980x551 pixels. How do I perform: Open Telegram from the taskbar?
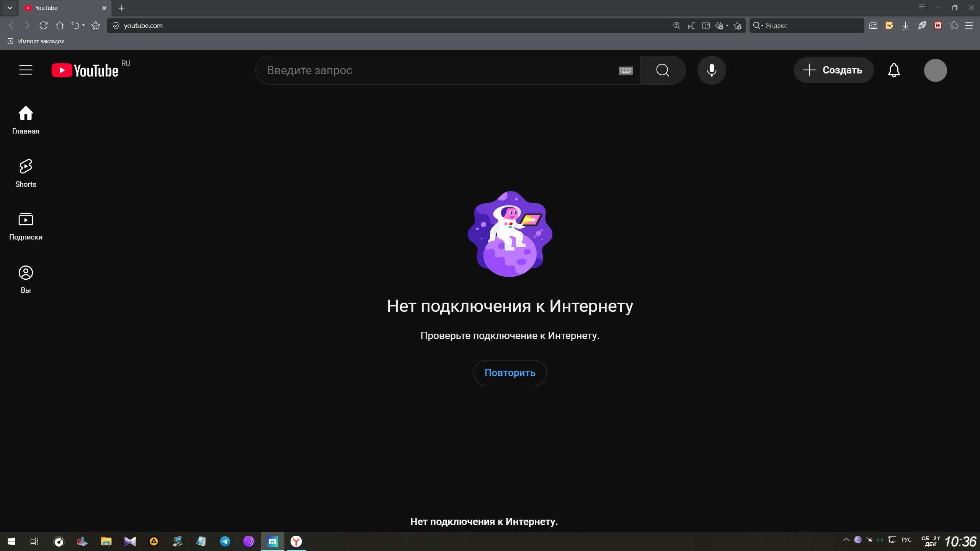click(225, 541)
